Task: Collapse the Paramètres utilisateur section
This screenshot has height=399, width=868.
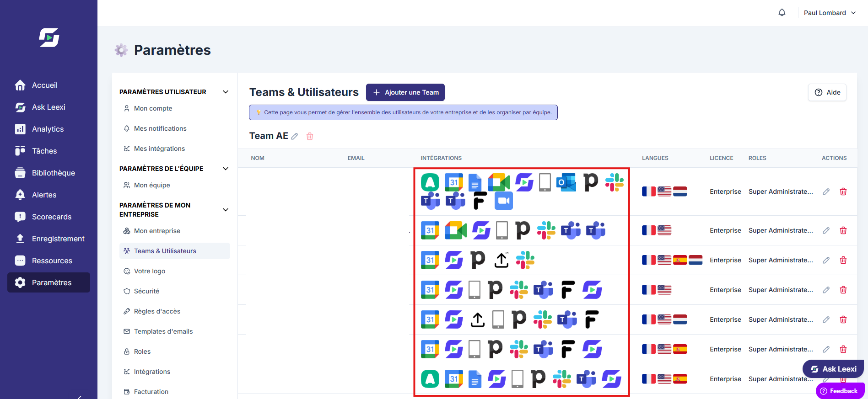Action: pyautogui.click(x=226, y=92)
